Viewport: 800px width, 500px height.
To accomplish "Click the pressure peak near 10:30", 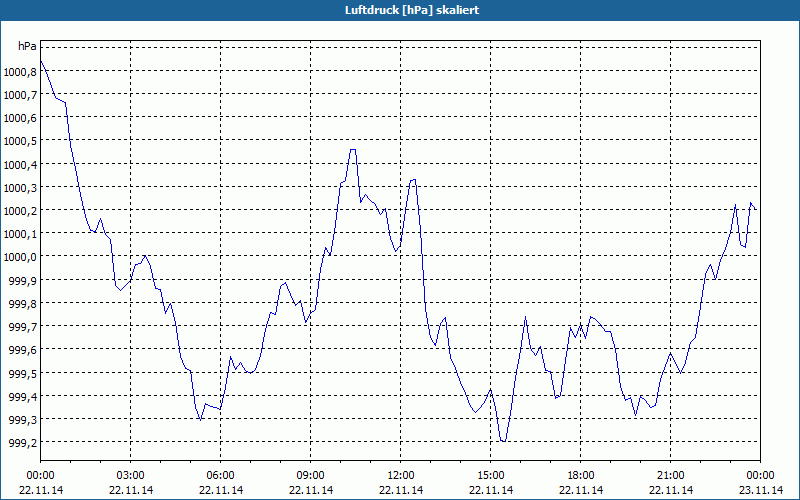I will point(353,149).
